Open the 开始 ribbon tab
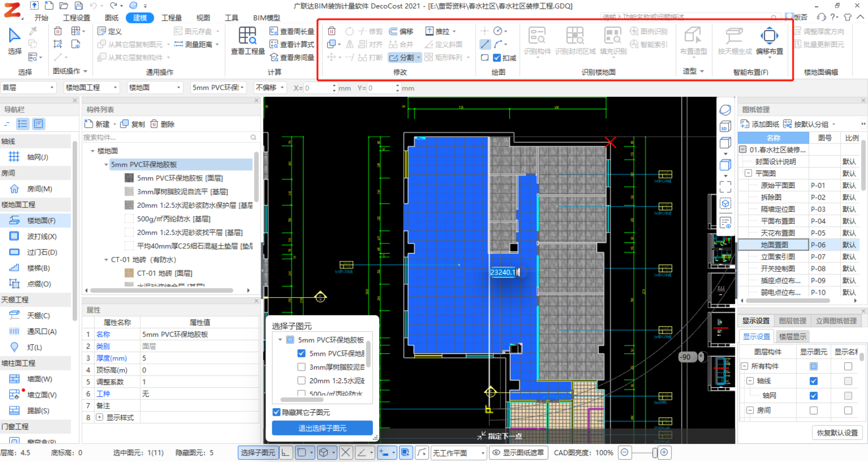The height and width of the screenshot is (462, 868). pos(41,18)
